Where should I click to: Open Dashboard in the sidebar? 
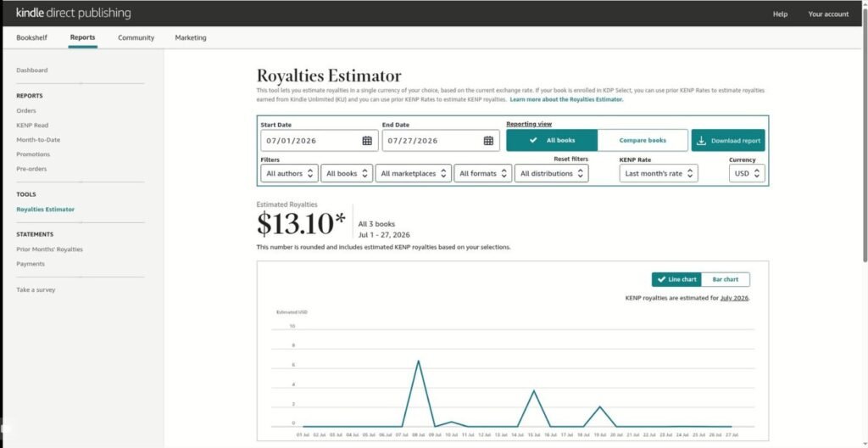[x=32, y=70]
